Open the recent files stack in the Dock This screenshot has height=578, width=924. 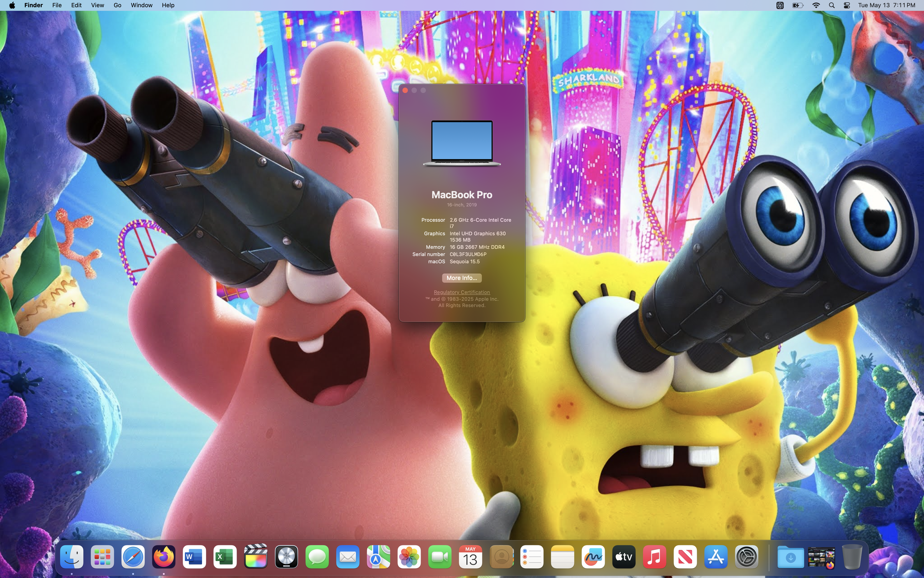click(821, 558)
